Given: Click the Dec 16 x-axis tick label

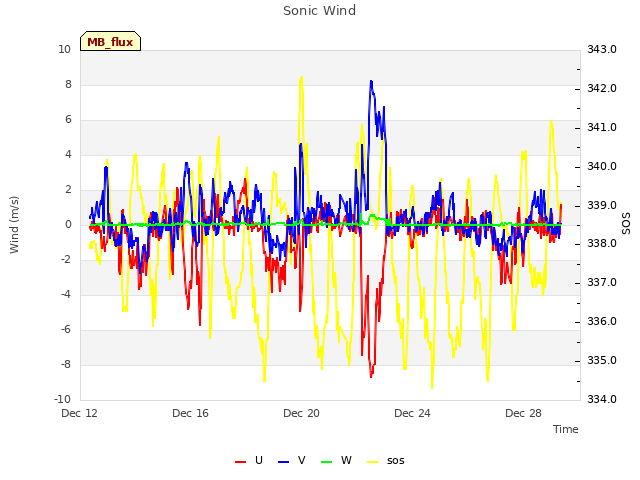Looking at the screenshot, I should (x=191, y=413).
